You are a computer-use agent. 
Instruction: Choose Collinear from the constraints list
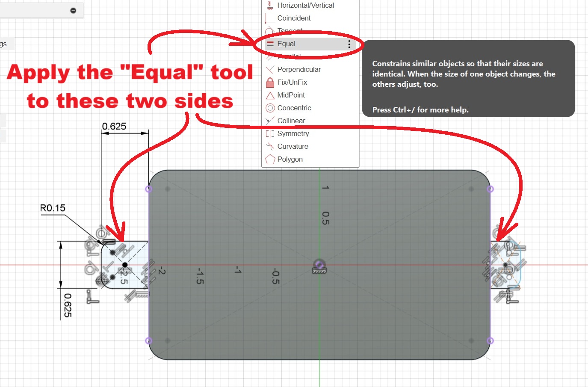pos(291,121)
